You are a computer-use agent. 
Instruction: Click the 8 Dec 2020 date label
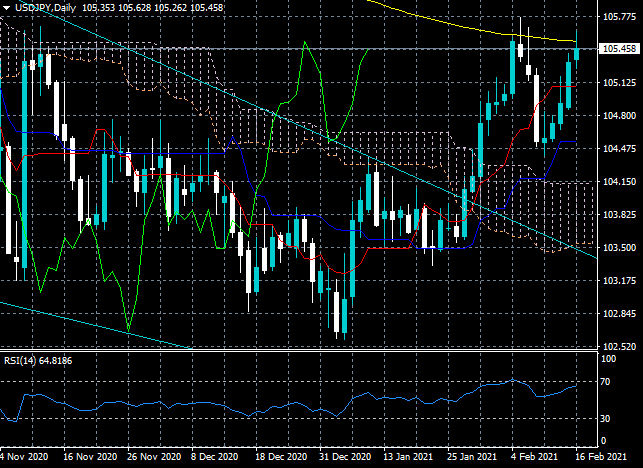click(215, 457)
